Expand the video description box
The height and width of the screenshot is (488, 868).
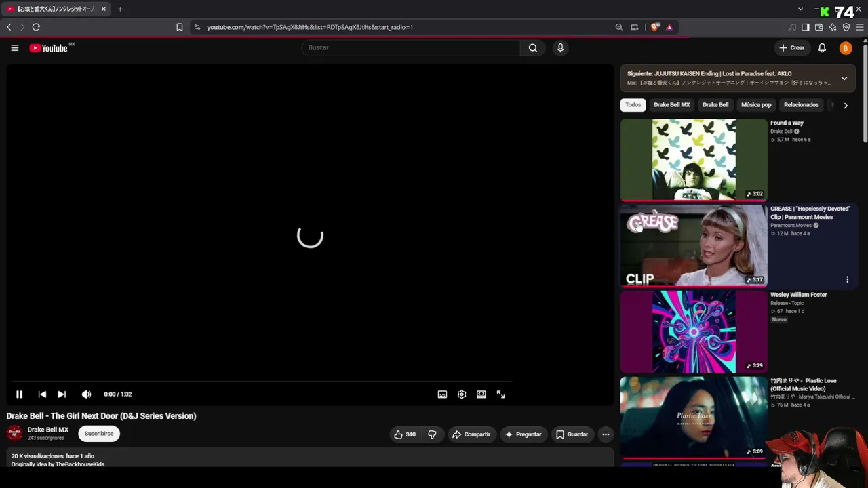(310, 459)
